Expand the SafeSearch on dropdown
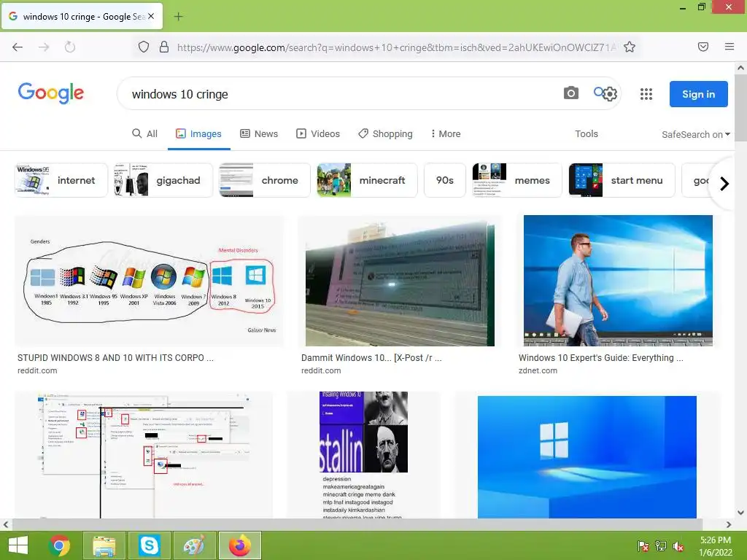Viewport: 747px width, 560px height. (695, 135)
